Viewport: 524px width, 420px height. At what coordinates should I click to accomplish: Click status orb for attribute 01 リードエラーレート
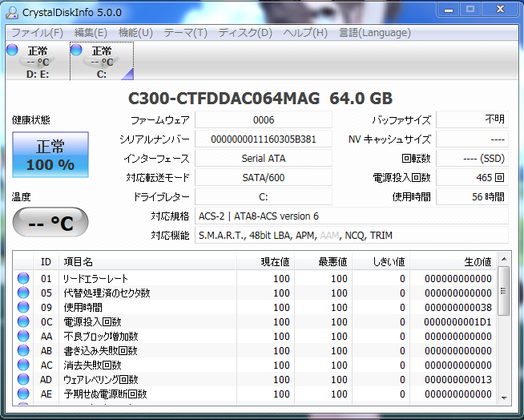pos(23,278)
